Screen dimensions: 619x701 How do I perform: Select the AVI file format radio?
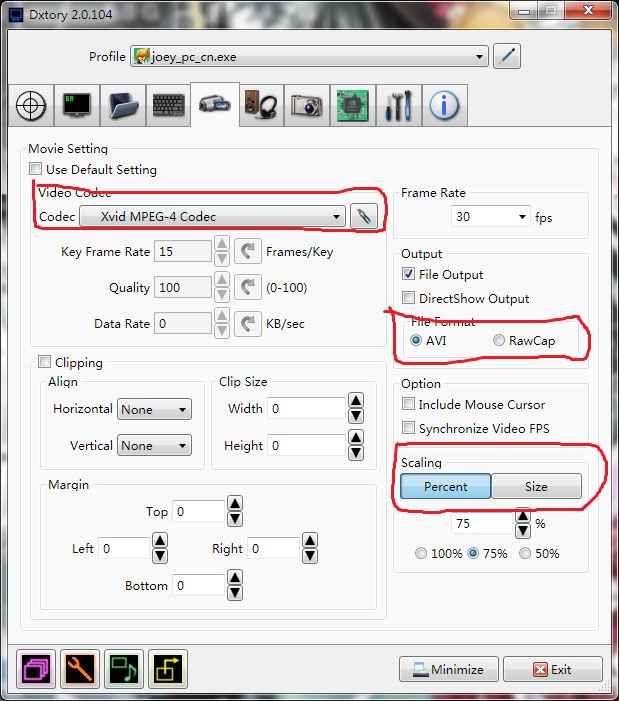pos(416,340)
